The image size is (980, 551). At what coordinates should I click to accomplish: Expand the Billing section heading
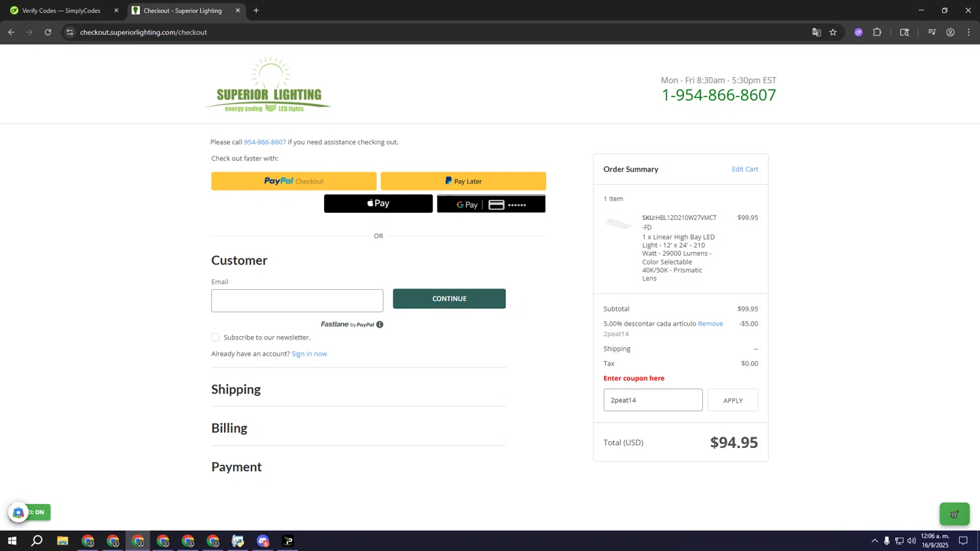click(229, 428)
